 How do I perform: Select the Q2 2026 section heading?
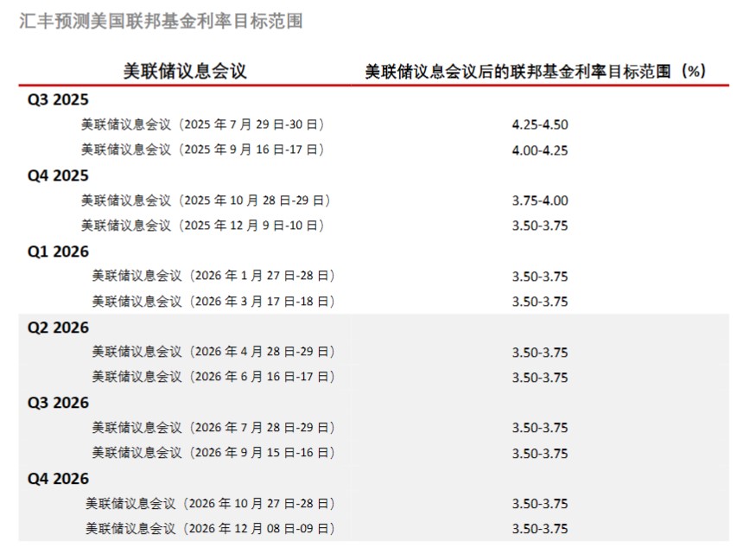click(58, 328)
